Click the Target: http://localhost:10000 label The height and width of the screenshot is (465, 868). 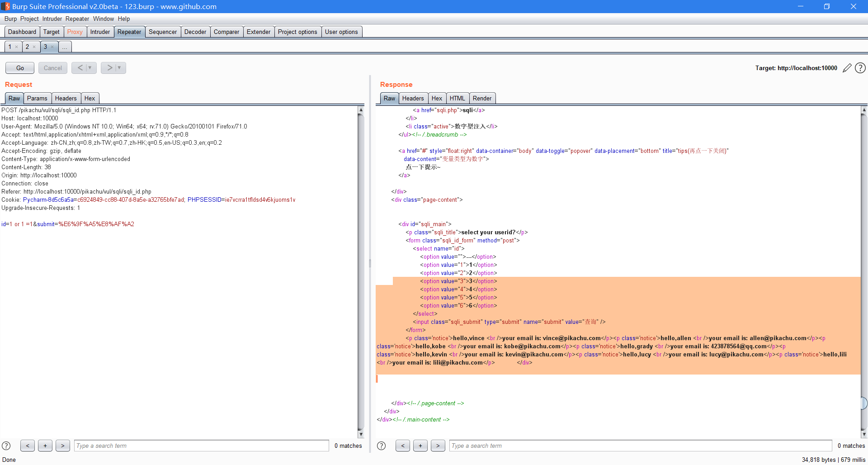coord(796,68)
